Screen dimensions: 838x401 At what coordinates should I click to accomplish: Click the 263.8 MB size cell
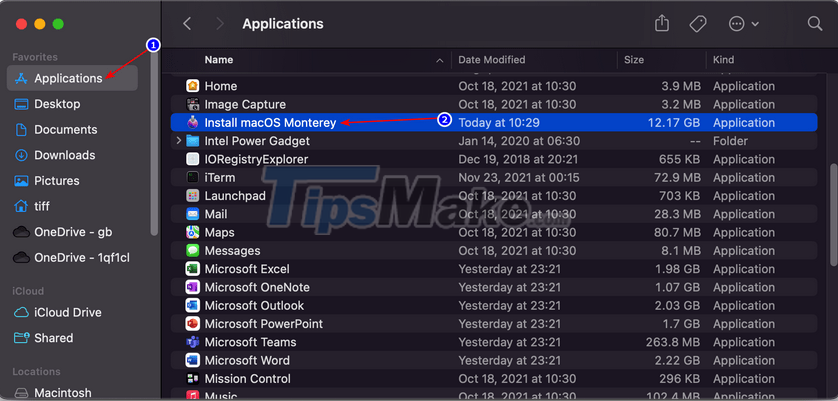pyautogui.click(x=674, y=342)
